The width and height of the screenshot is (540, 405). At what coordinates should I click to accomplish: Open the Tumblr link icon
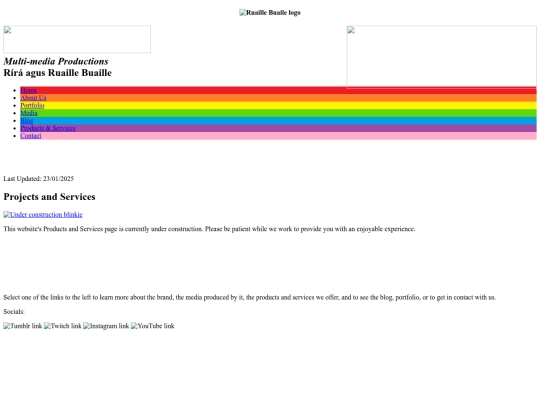[x=23, y=326]
